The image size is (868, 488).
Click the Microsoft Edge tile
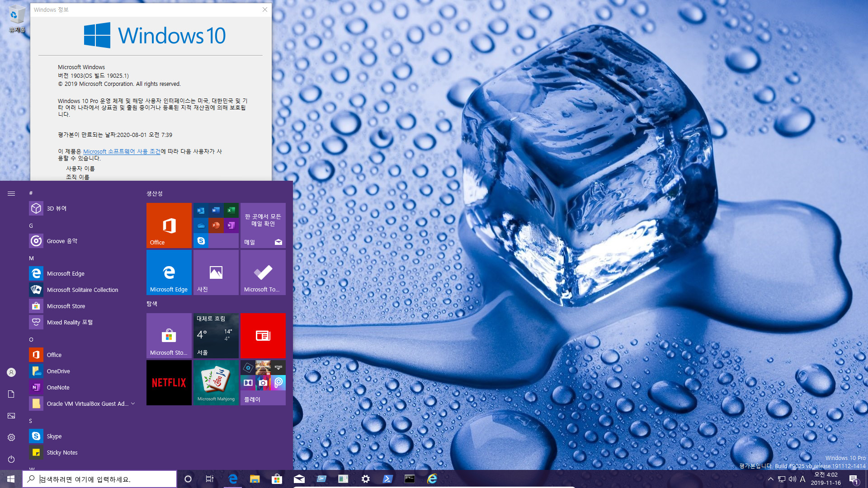click(x=169, y=272)
